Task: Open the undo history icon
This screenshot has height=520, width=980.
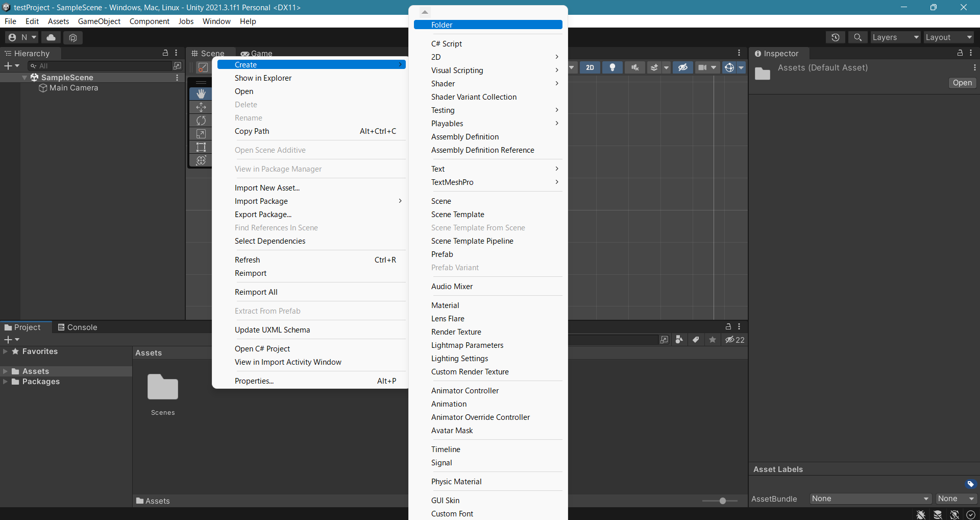Action: pos(836,37)
